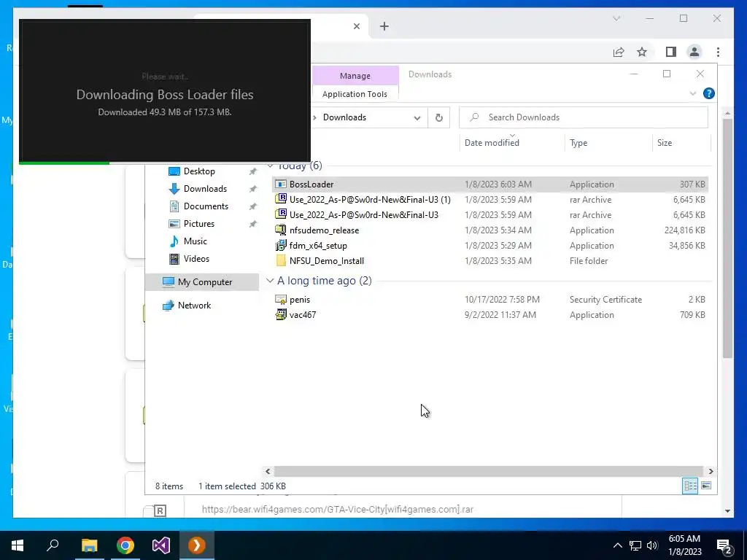Open a new Chrome tab
Viewport: 747px width, 560px height.
(384, 26)
